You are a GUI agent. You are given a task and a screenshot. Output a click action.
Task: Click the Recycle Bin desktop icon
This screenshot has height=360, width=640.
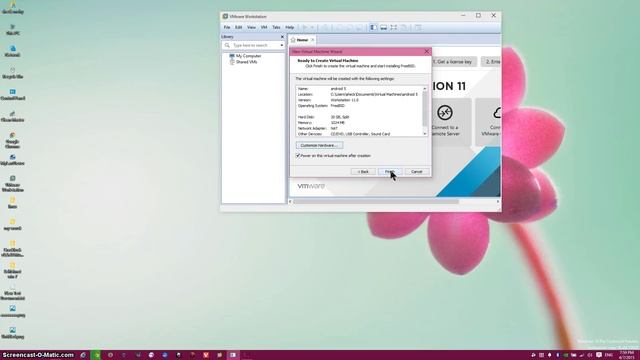(x=12, y=73)
